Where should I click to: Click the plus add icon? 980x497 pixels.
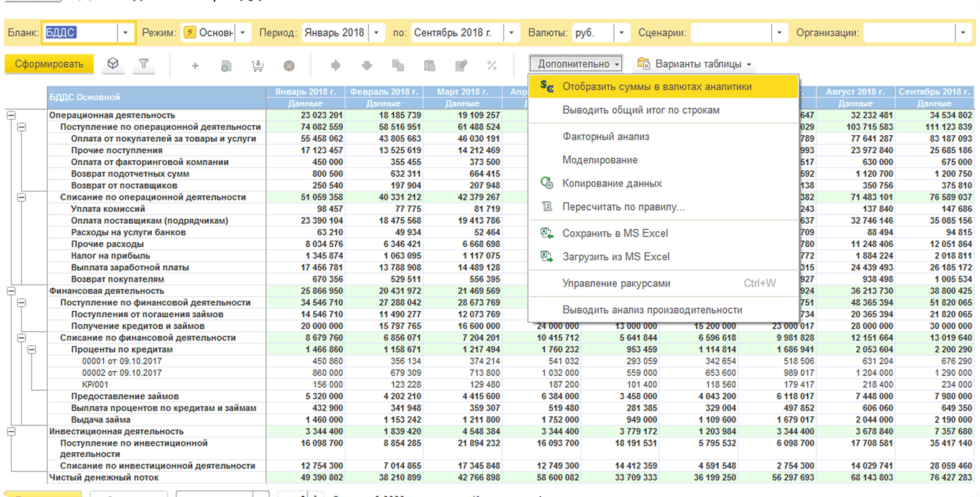click(195, 65)
